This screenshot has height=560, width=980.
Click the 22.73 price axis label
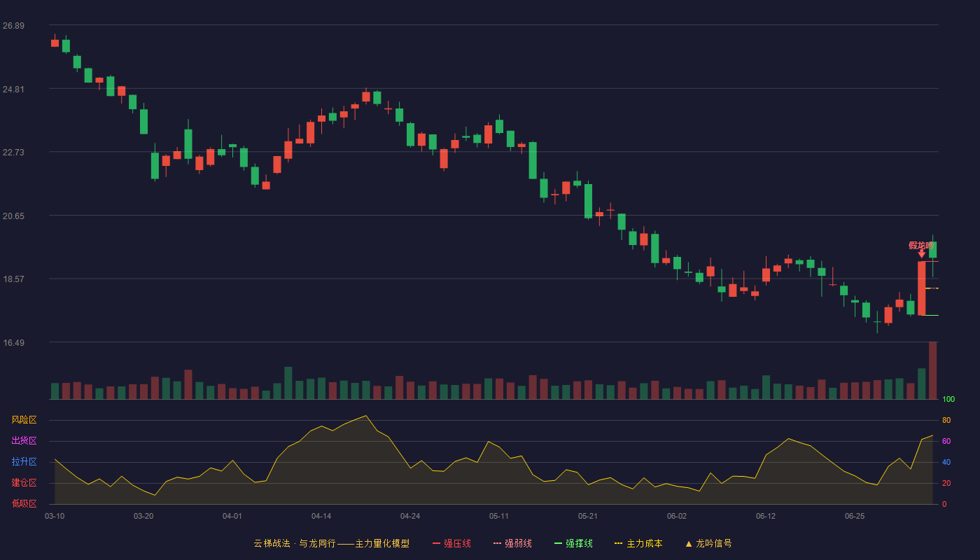coord(13,153)
